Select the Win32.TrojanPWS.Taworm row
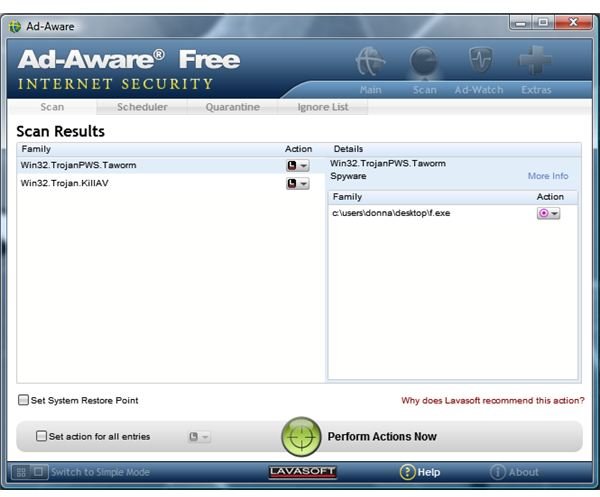Image resolution: width=600 pixels, height=497 pixels. (171, 165)
